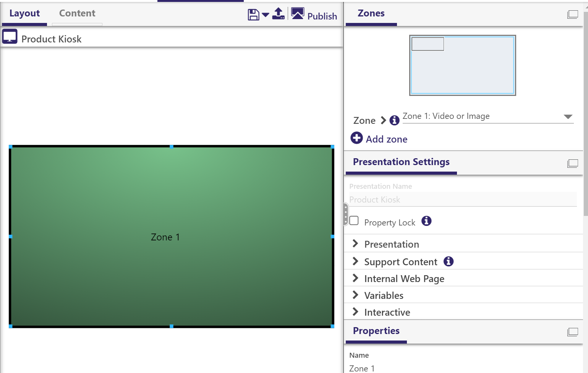This screenshot has height=373, width=588.
Task: Expand the Presentation section
Action: pos(392,244)
